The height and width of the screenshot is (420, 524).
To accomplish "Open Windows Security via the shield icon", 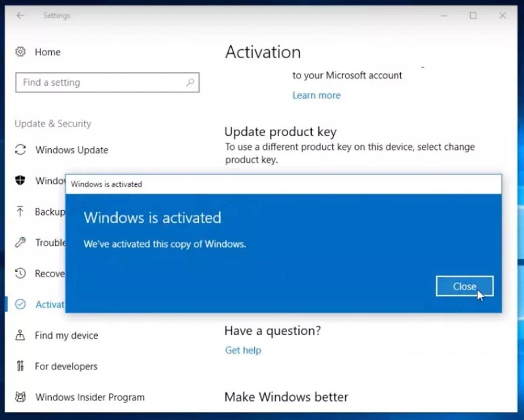I will [x=20, y=181].
